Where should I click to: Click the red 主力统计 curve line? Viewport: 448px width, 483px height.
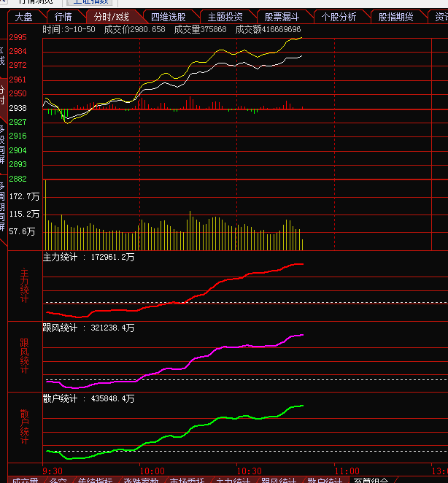(219, 286)
